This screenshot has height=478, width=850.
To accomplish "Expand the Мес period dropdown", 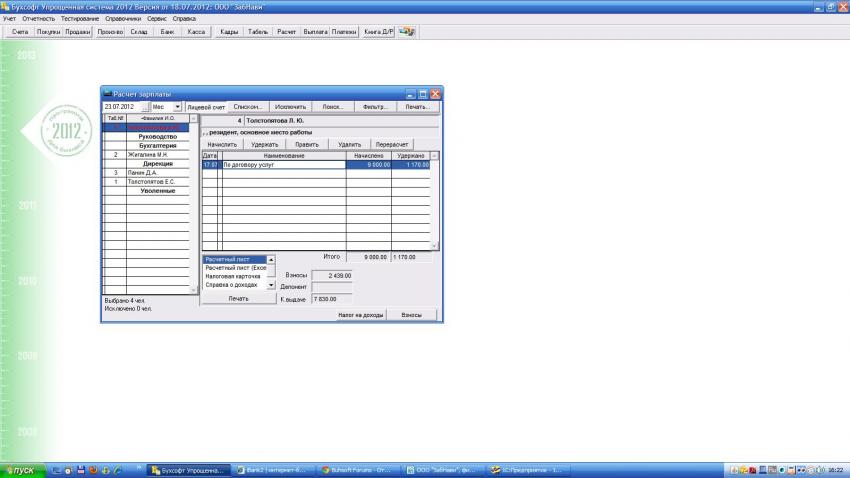I will (x=178, y=106).
